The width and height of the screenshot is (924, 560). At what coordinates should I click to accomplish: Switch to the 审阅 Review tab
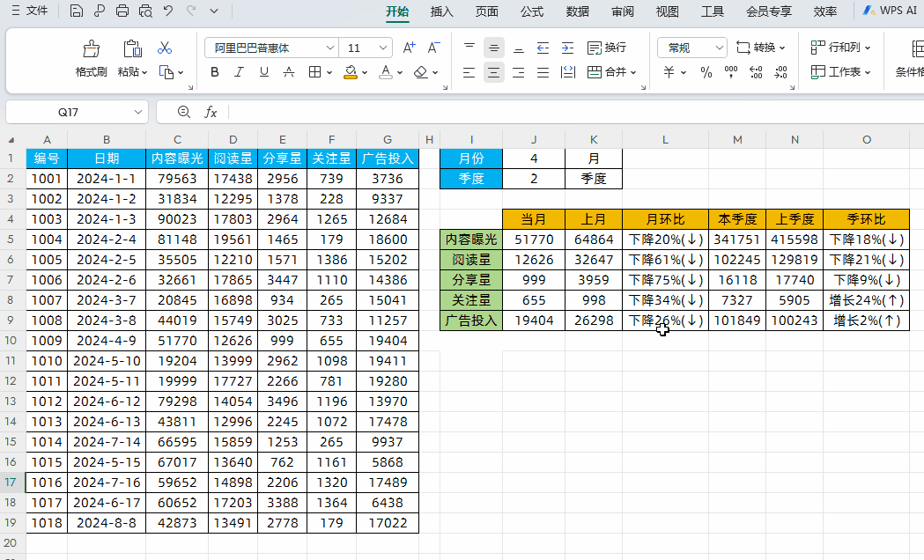coord(622,11)
